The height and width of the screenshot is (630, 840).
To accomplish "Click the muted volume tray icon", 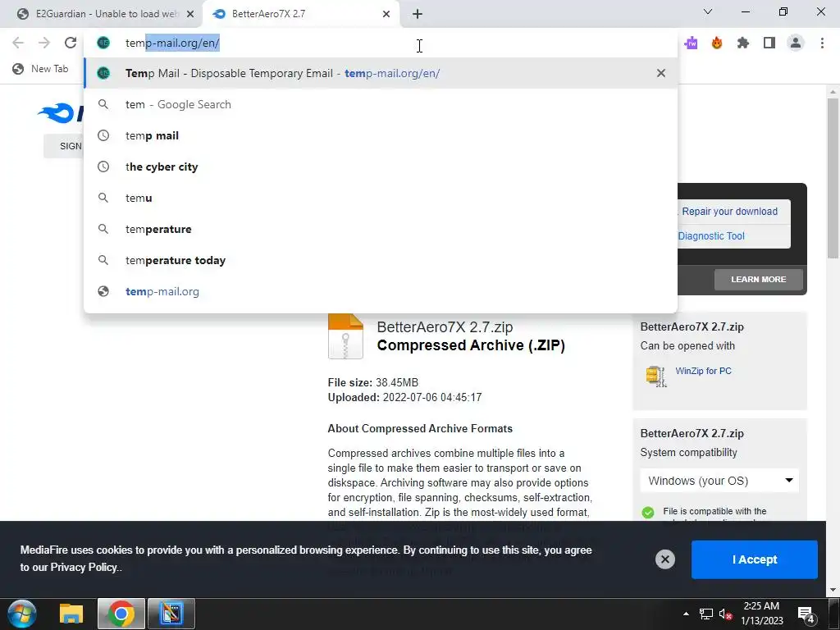I will [x=725, y=614].
